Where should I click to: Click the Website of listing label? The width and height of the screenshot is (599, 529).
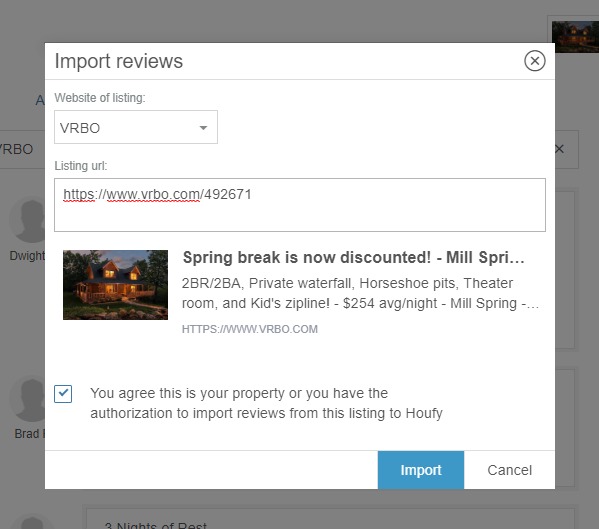100,98
